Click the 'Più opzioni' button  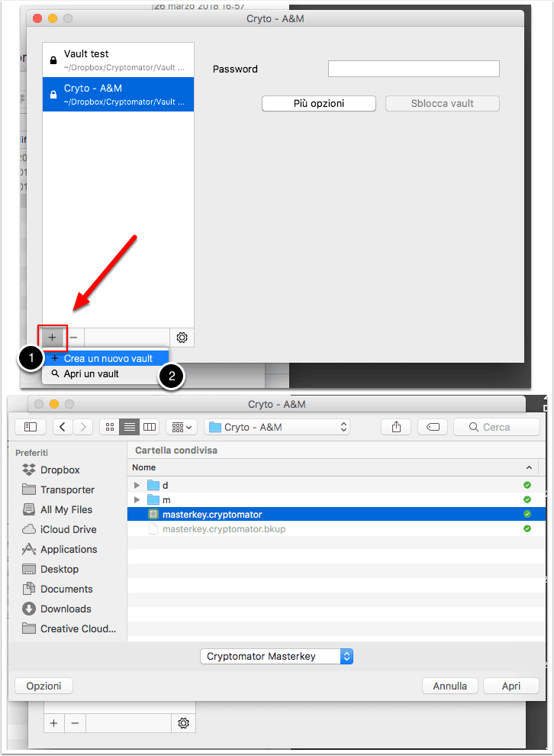[319, 104]
